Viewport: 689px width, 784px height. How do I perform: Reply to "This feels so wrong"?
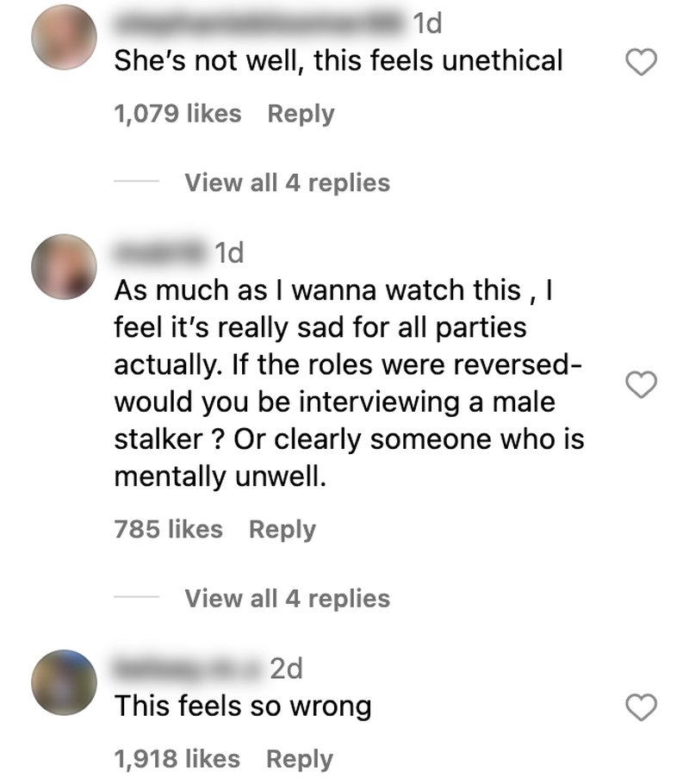(x=300, y=759)
